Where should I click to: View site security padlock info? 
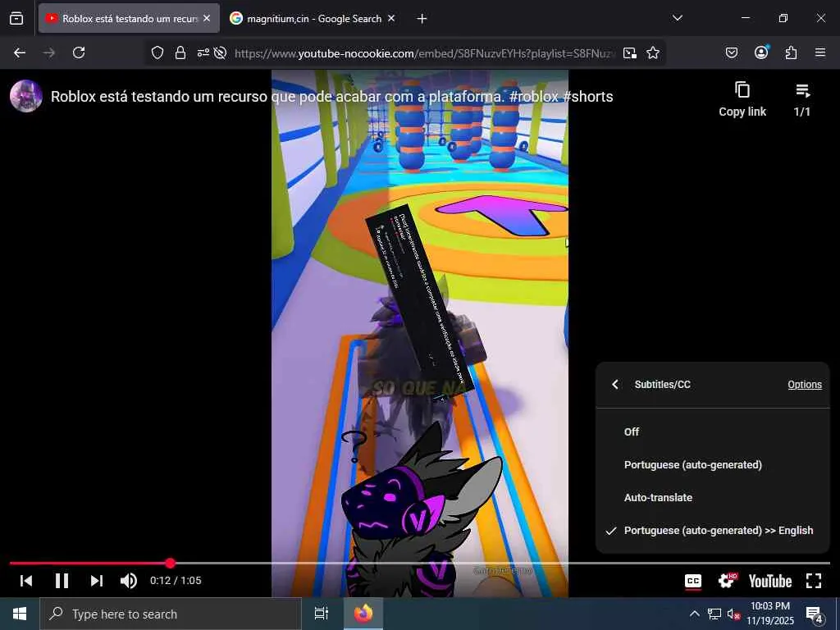(180, 52)
